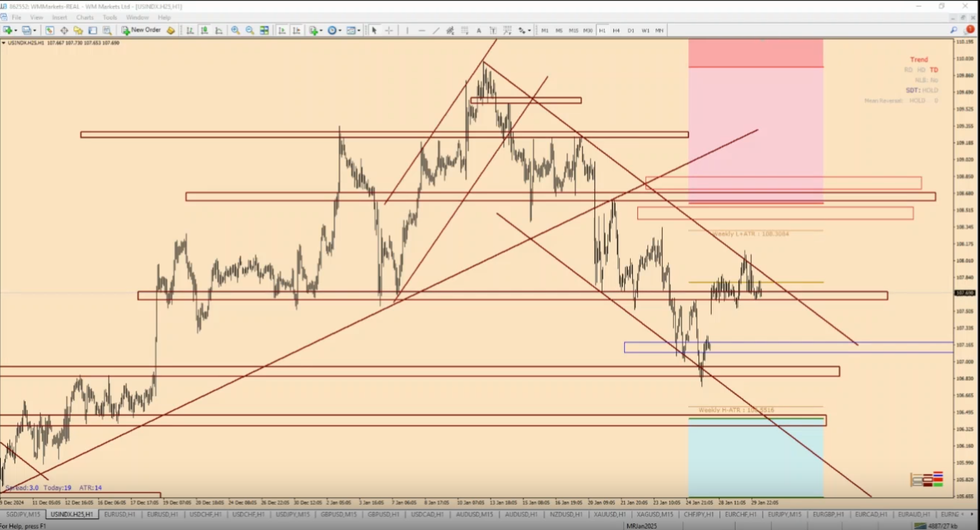Viewport: 980px width, 530px height.
Task: Expand the Indicators dropdown arrow
Action: [x=322, y=31]
